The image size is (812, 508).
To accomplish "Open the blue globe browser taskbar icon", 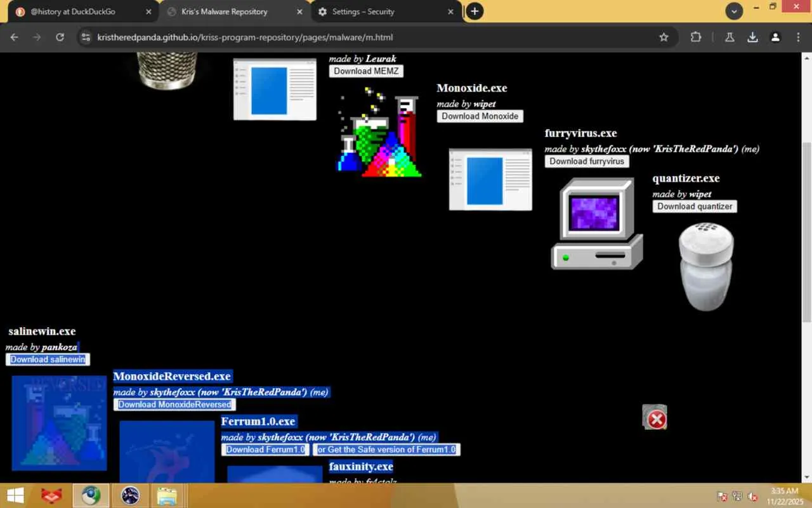I will point(91,495).
